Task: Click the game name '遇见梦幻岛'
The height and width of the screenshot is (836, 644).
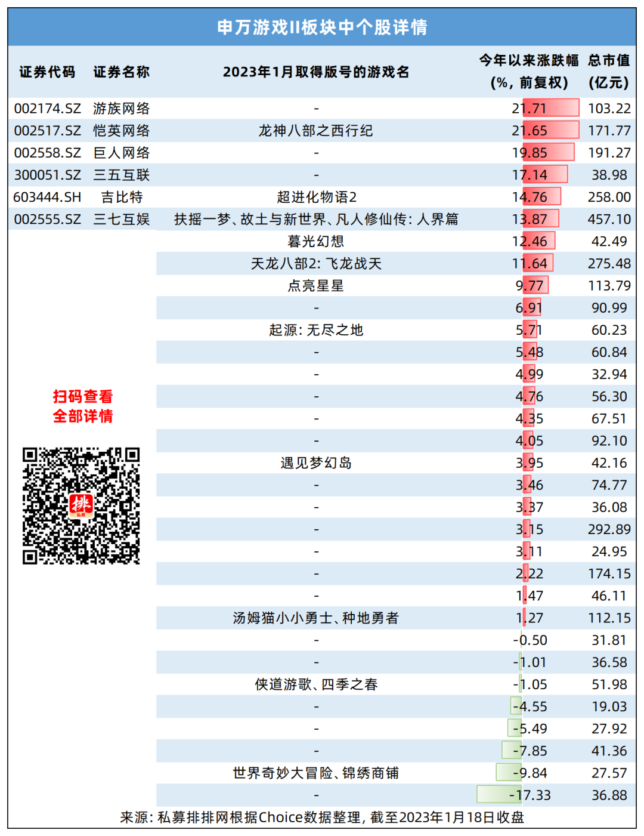Action: 316,463
